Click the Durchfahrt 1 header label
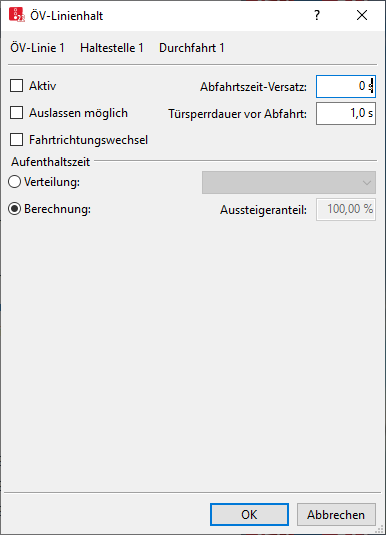Screen dimensions: 386x535 191,48
